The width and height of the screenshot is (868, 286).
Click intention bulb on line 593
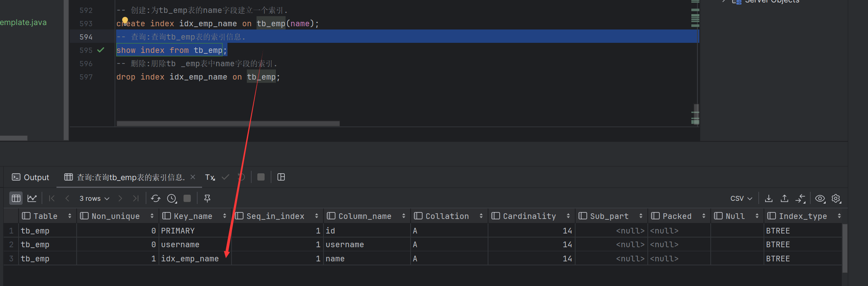click(125, 20)
